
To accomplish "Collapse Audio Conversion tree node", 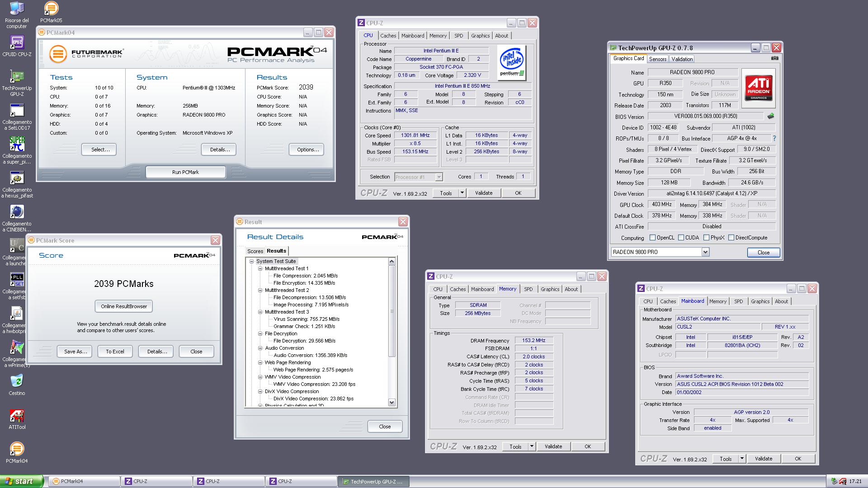I will [260, 348].
